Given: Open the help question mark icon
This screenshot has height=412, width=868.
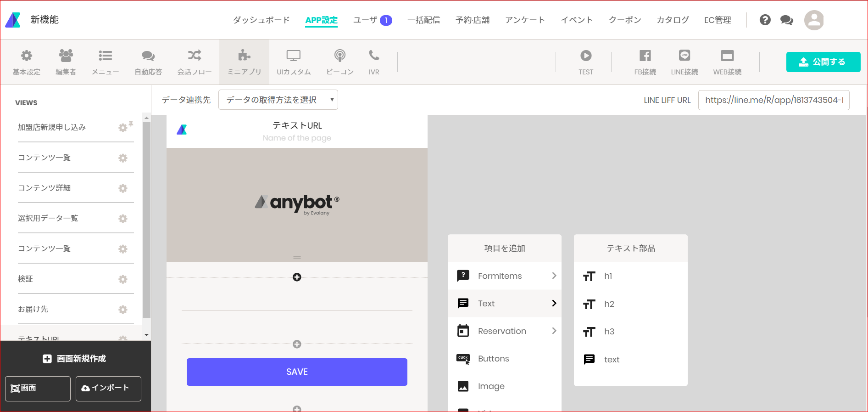Looking at the screenshot, I should [x=765, y=20].
